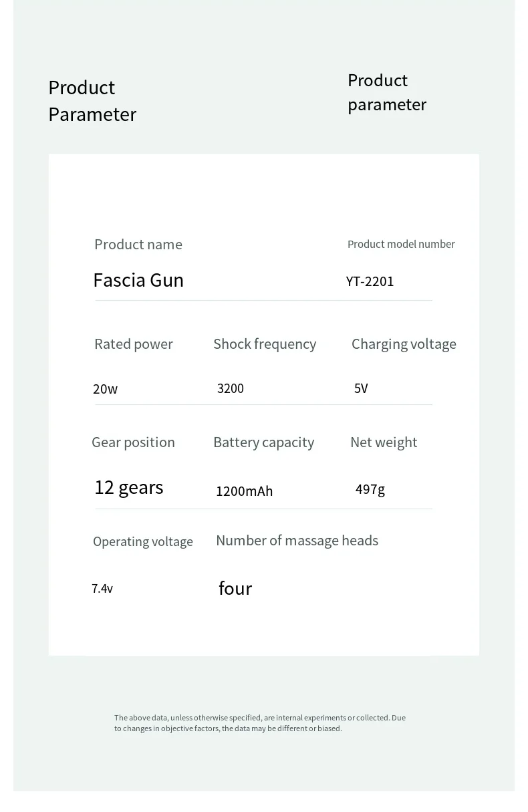
Task: Click the "Battery capacity" label
Action: pyautogui.click(x=263, y=442)
